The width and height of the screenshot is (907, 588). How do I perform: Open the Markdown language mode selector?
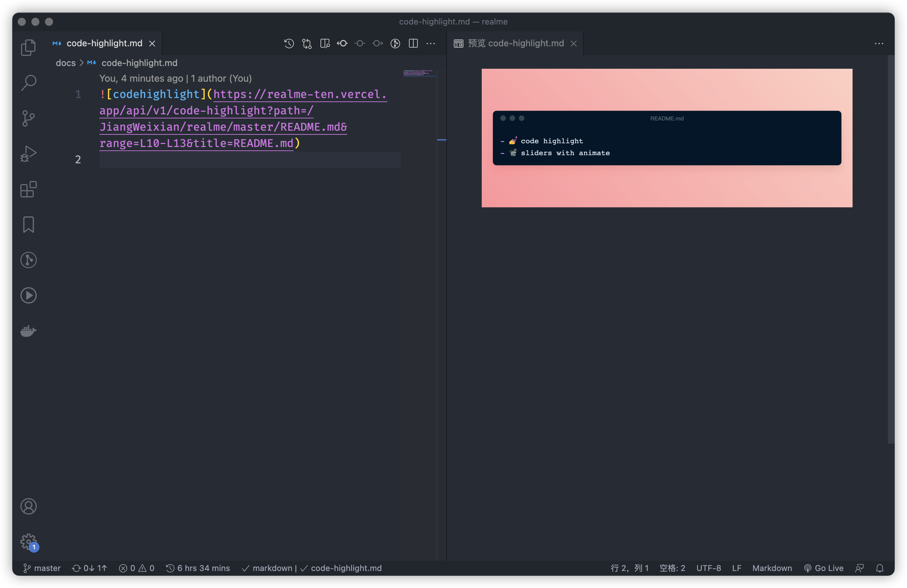pyautogui.click(x=772, y=568)
